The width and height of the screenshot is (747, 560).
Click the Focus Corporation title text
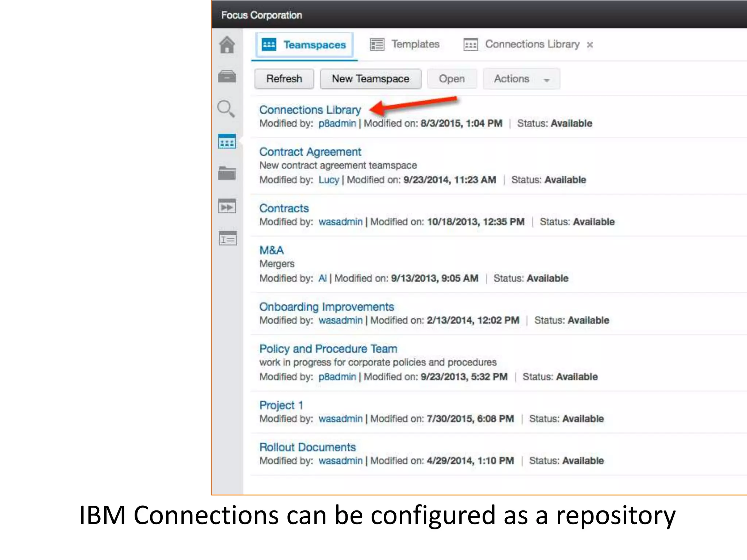pos(262,15)
